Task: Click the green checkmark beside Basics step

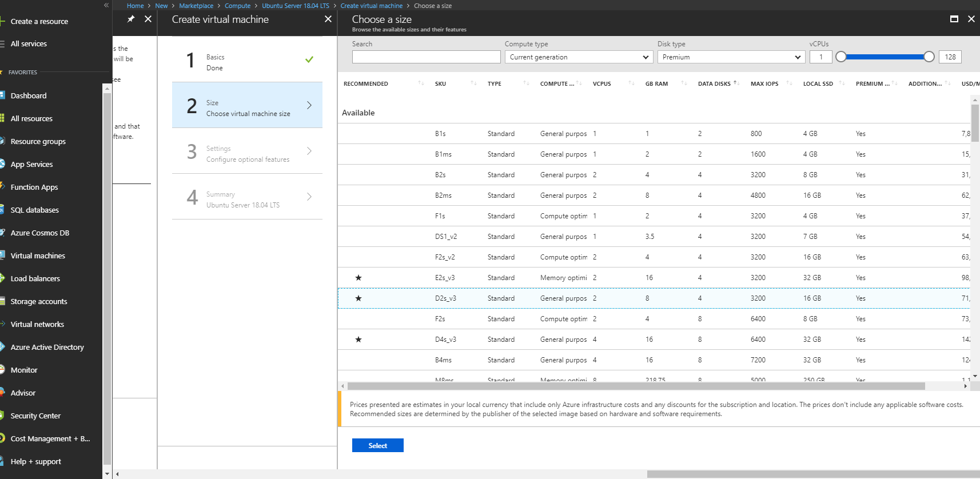Action: coord(309,59)
